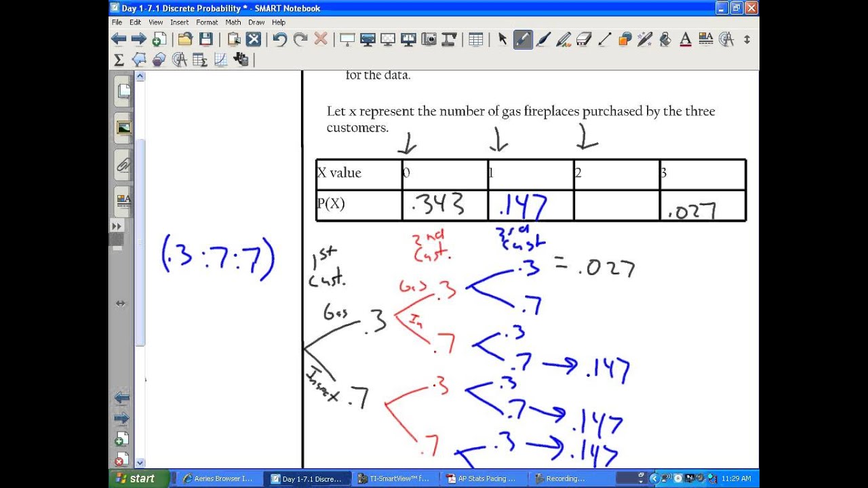Click the 'X value' table header cell
This screenshot has height=488, width=868.
pos(359,174)
